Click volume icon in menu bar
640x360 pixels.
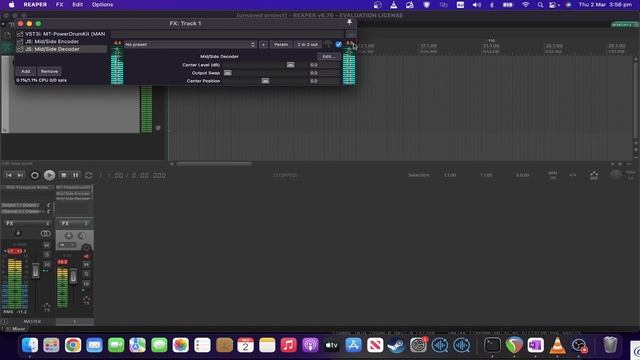pyautogui.click(x=476, y=4)
